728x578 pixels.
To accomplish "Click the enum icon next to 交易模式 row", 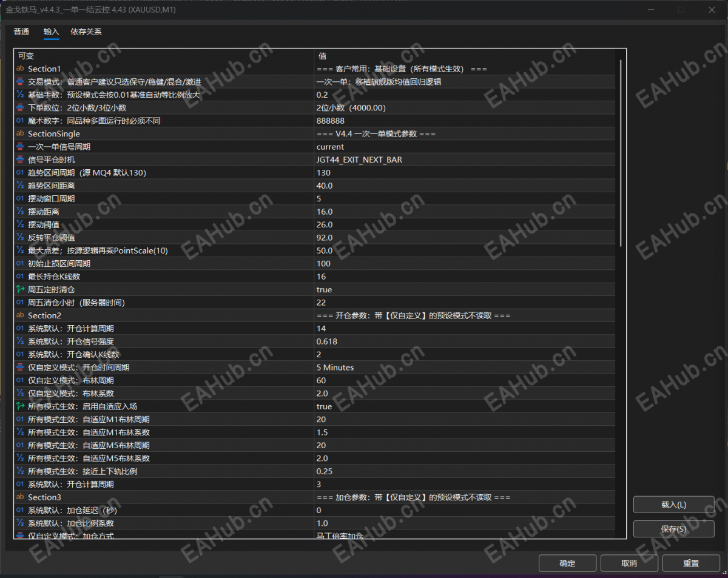I will (20, 82).
